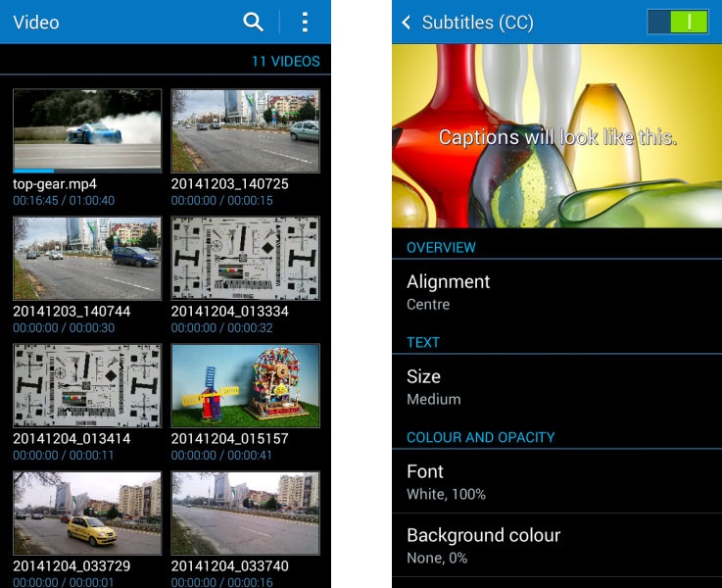Open the three-dot overflow menu
This screenshot has width=722, height=588.
point(305,23)
